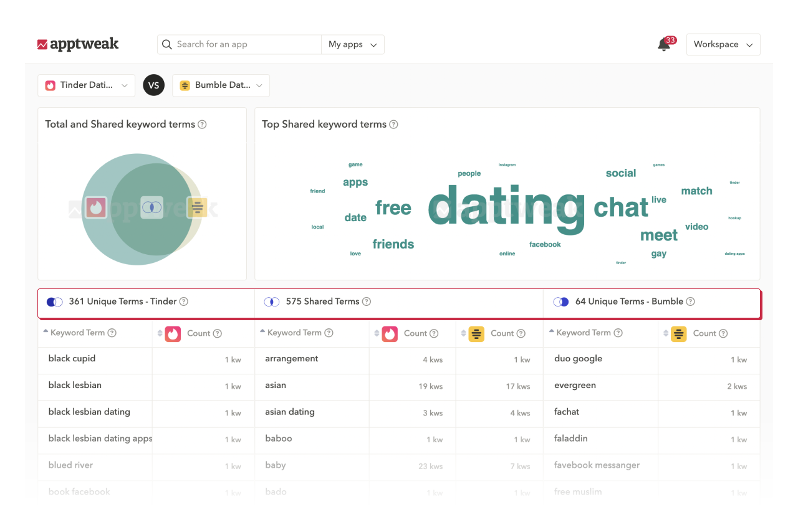The width and height of the screenshot is (798, 532).
Task: Click Tinder unique terms Venn icon
Action: point(55,302)
